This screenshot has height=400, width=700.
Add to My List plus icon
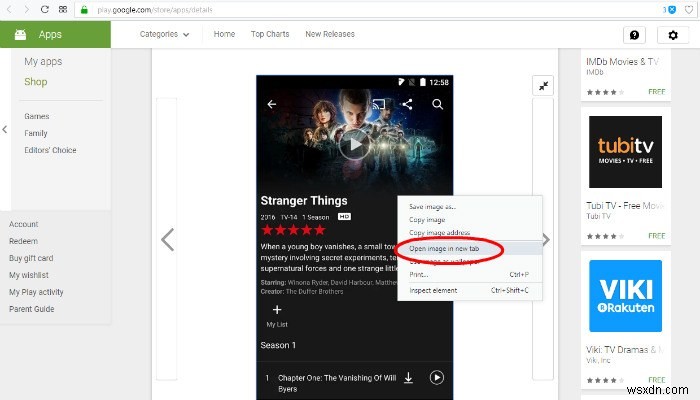coord(277,310)
